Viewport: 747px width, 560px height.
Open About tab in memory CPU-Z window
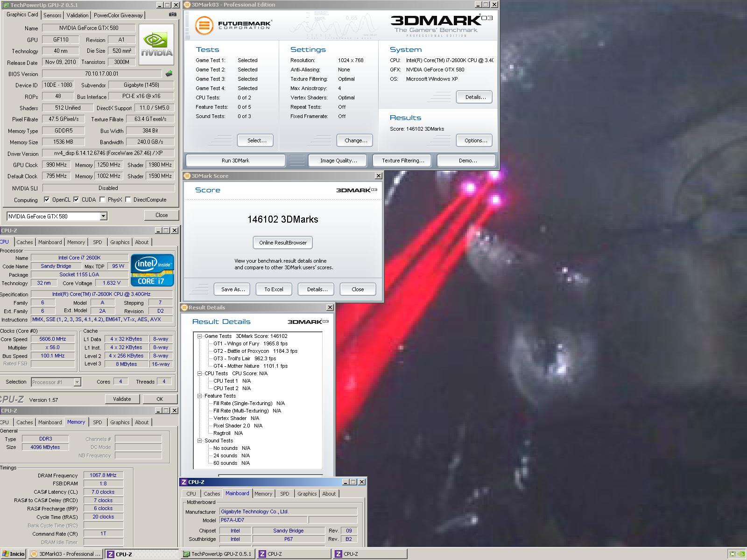tap(142, 422)
